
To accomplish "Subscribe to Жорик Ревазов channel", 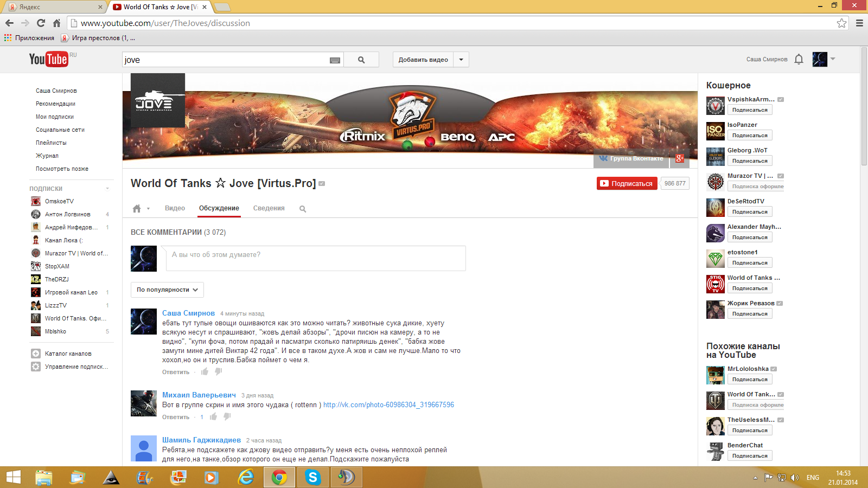I will point(750,314).
